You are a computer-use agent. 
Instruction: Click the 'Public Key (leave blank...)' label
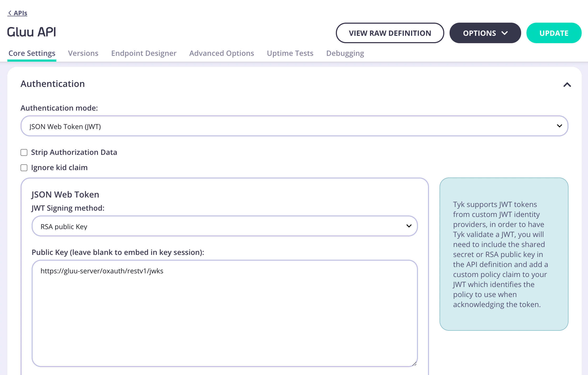coord(118,252)
